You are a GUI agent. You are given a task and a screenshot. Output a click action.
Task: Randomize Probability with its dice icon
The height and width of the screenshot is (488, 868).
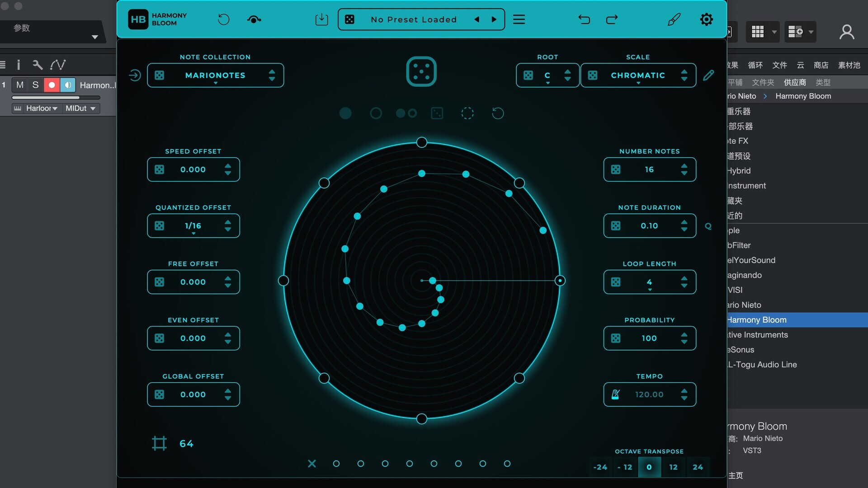click(x=616, y=338)
